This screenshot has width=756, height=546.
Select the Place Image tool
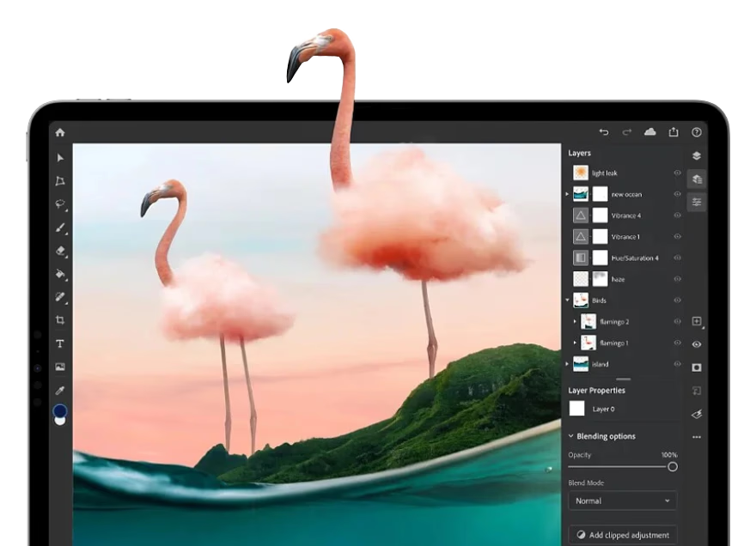(60, 367)
